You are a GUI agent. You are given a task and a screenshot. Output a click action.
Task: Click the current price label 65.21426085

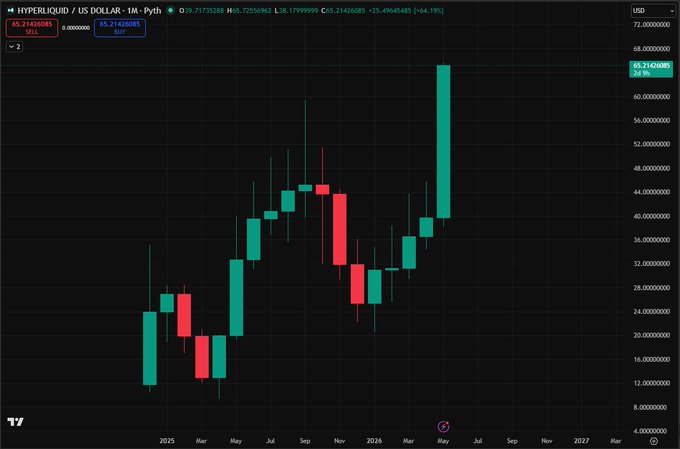coord(651,69)
